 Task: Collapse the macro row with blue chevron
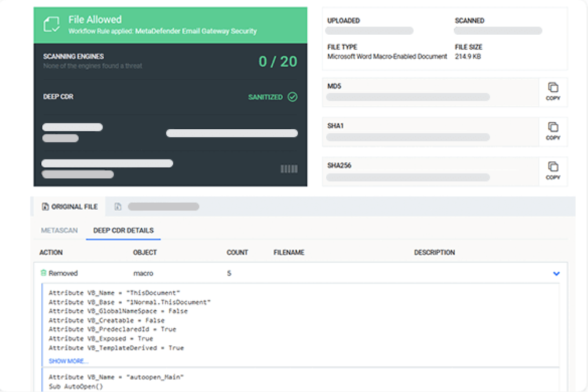click(x=556, y=274)
